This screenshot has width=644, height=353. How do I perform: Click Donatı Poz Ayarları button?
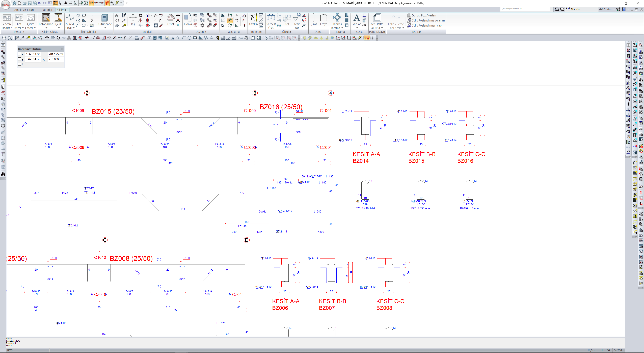tap(423, 15)
